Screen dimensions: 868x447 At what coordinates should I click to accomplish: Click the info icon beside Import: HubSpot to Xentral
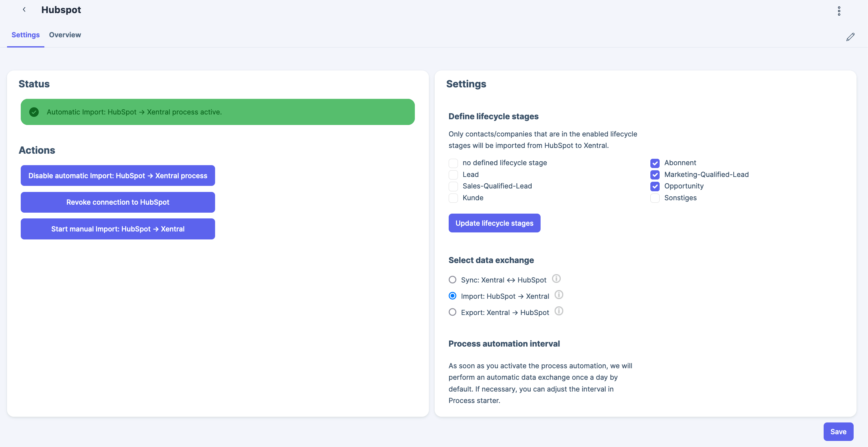click(559, 295)
